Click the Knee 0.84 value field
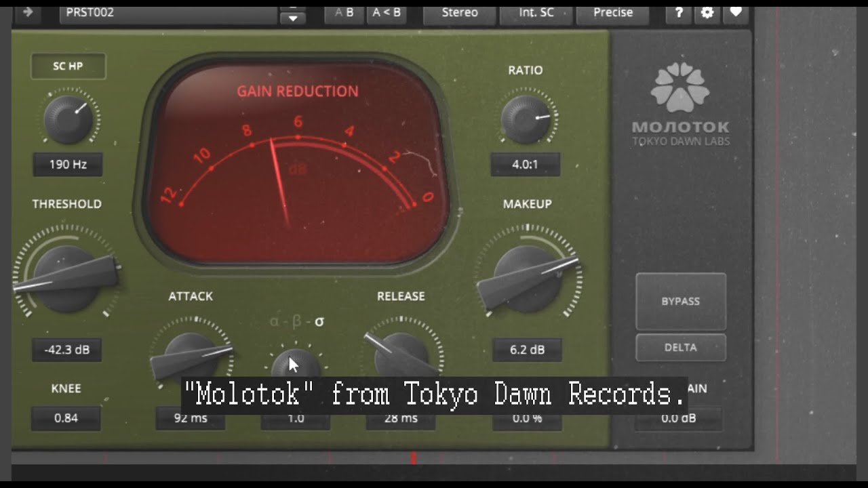The width and height of the screenshot is (868, 488). point(66,418)
